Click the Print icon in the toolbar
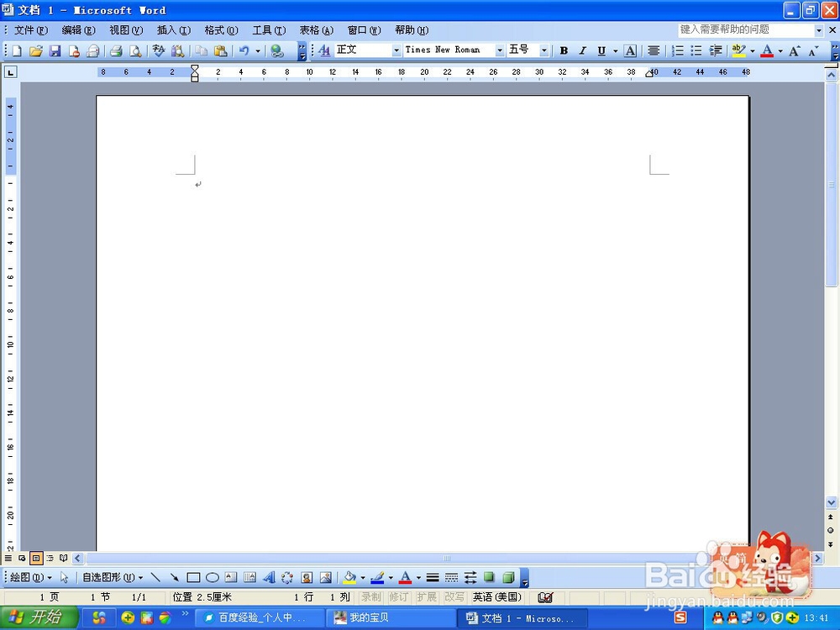Viewport: 840px width, 630px height. (x=116, y=51)
